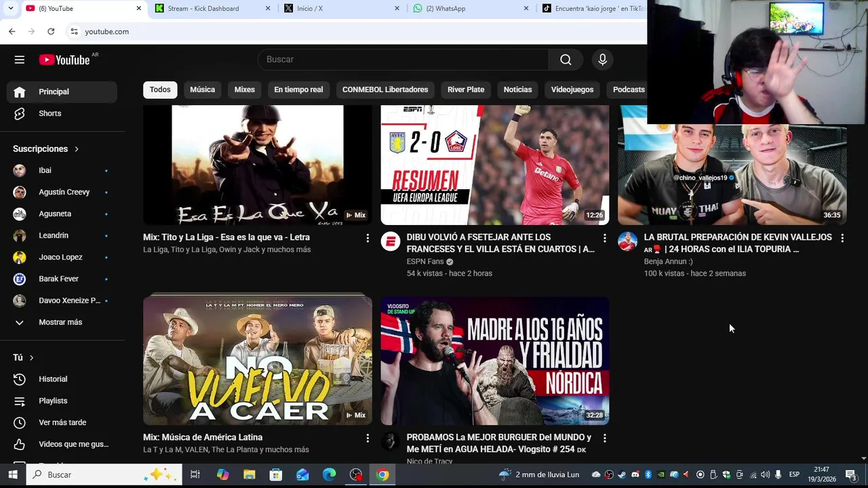Image resolution: width=868 pixels, height=488 pixels.
Task: Click the browser back arrow
Action: pos(12,31)
